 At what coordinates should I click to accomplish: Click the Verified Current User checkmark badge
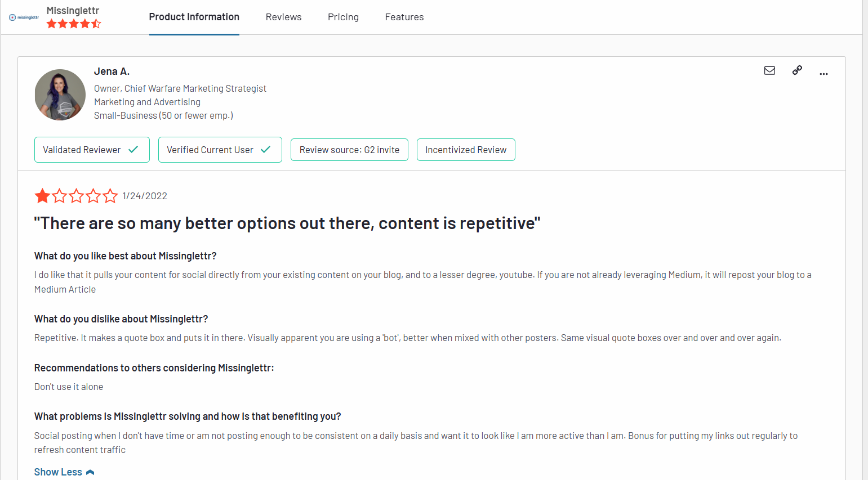tap(220, 150)
